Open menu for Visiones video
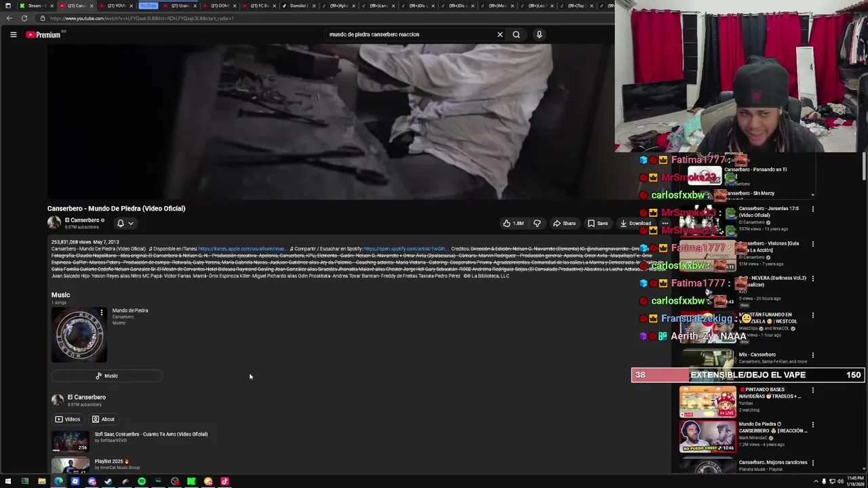The height and width of the screenshot is (488, 868). click(x=813, y=244)
